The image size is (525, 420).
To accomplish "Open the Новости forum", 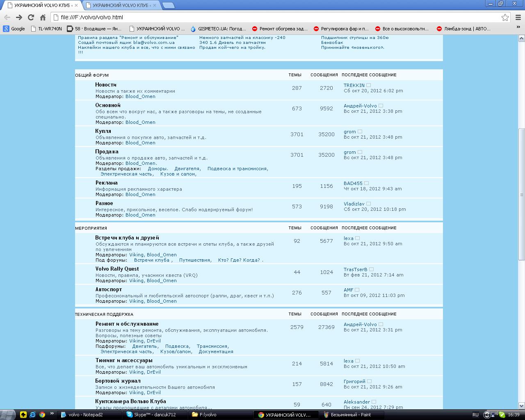I will click(106, 85).
